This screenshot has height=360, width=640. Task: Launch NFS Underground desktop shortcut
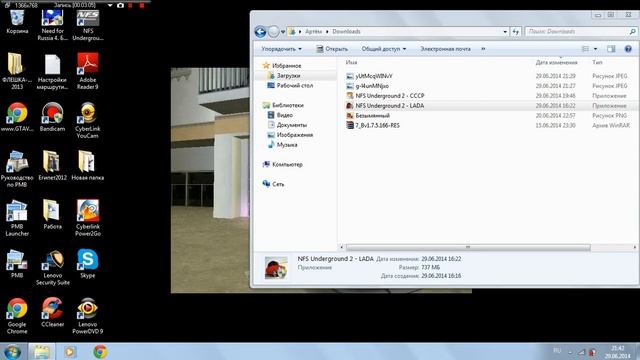88,25
